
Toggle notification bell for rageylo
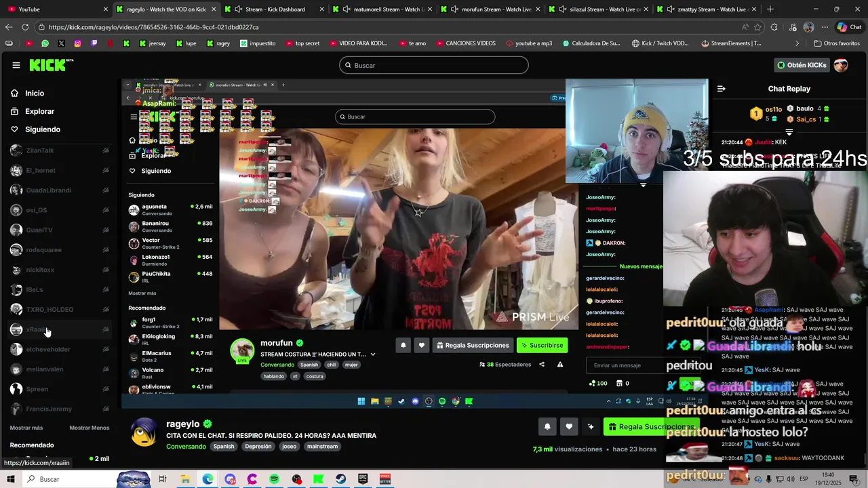pos(547,426)
